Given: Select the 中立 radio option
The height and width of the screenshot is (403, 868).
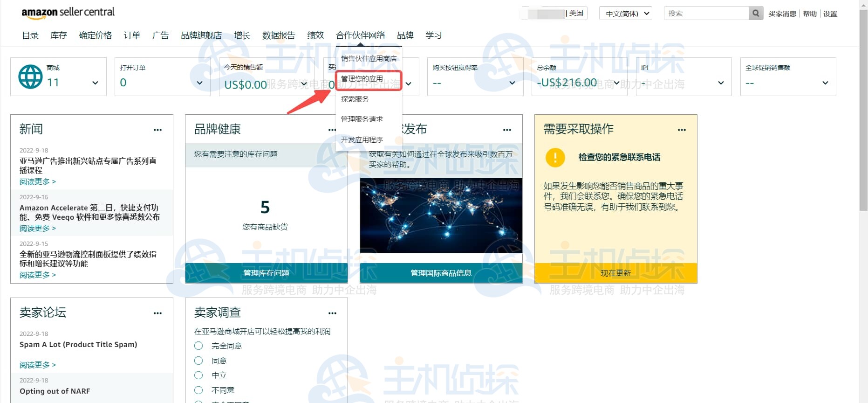Looking at the screenshot, I should [198, 375].
